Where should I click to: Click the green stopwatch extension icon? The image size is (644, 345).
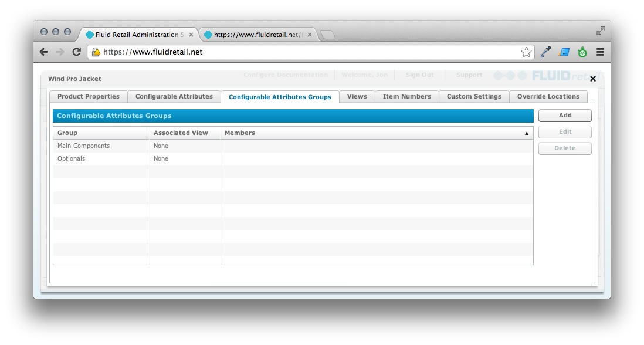coord(581,52)
